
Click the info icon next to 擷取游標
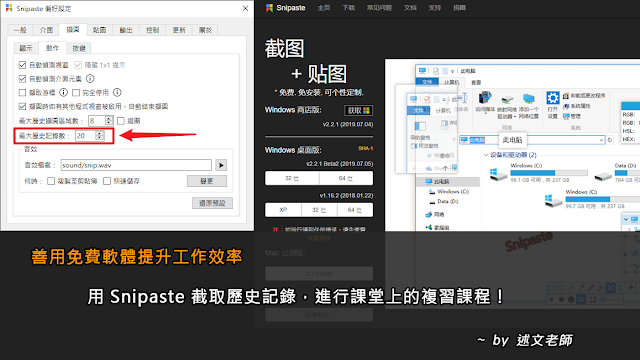pos(64,93)
